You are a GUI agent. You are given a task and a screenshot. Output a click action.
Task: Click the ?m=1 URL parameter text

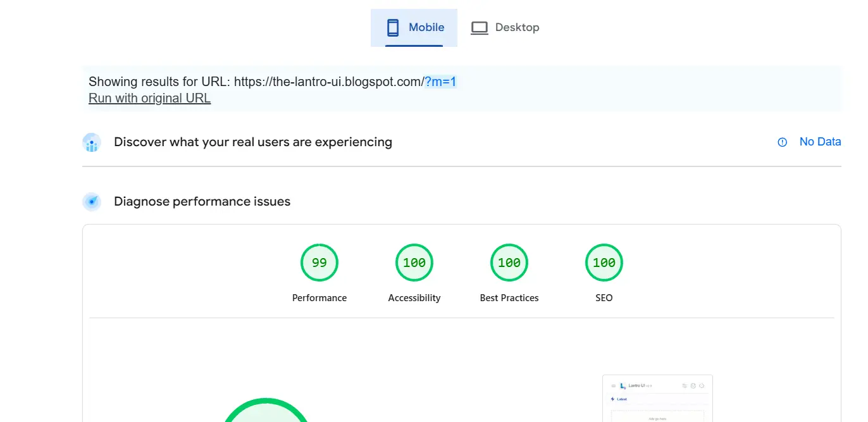[440, 82]
